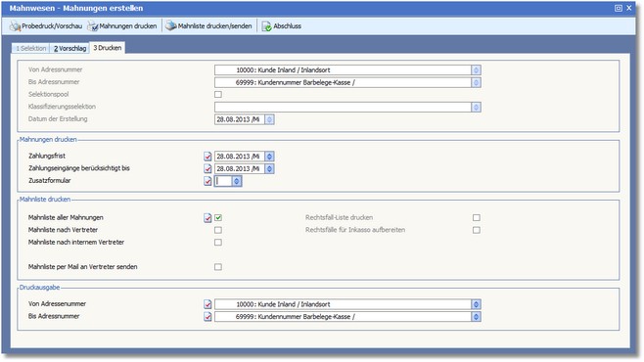Click the Zahlungsfrist date field
This screenshot has height=362, width=644.
240,157
